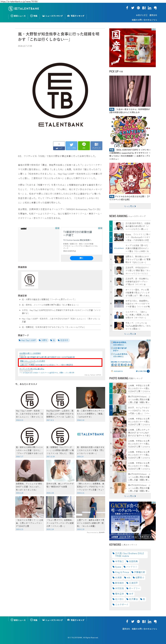166x644 pixels.
Task: Open 写真ランキング in the top navigation
Action: pyautogui.click(x=76, y=16)
